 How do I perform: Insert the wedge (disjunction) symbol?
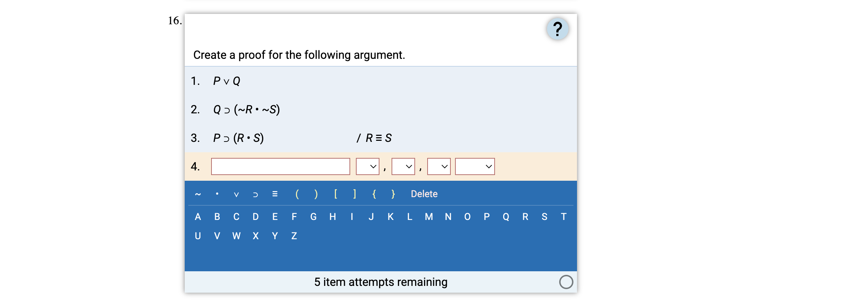click(237, 194)
